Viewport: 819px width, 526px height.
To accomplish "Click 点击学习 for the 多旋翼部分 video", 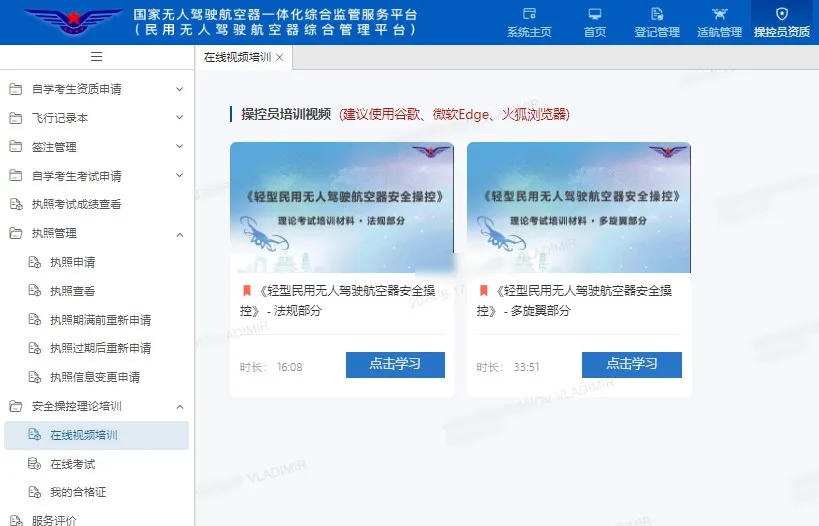I will (x=632, y=364).
